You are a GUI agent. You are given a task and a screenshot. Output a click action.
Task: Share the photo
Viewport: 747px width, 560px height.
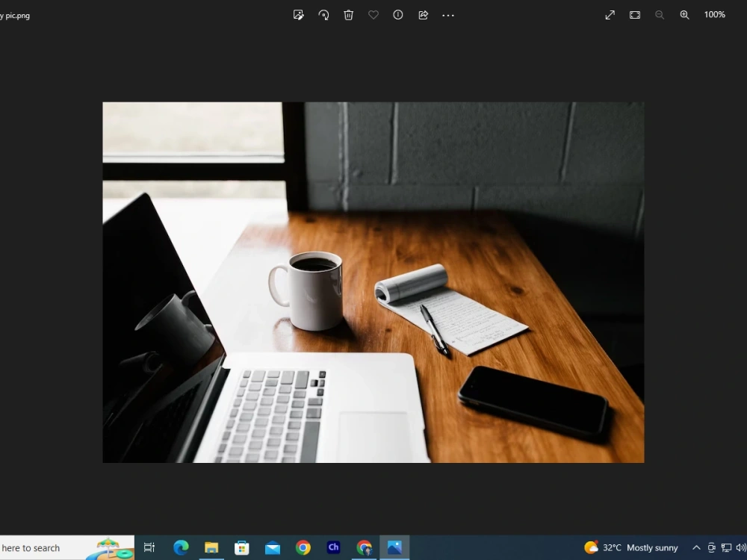[423, 15]
